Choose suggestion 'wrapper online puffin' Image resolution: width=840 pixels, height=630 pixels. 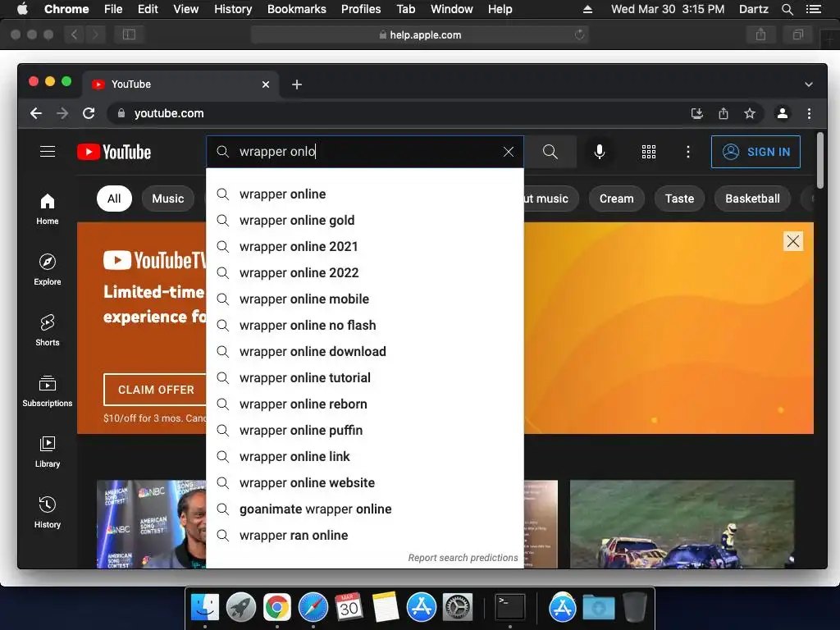tap(365, 430)
